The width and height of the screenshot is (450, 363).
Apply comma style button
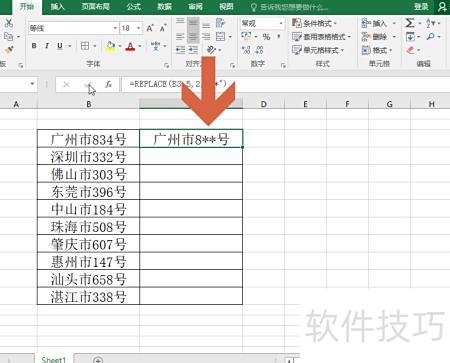pyautogui.click(x=279, y=36)
